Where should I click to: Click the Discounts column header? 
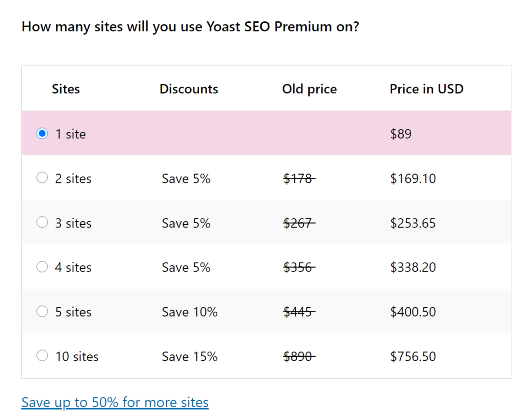click(x=189, y=89)
